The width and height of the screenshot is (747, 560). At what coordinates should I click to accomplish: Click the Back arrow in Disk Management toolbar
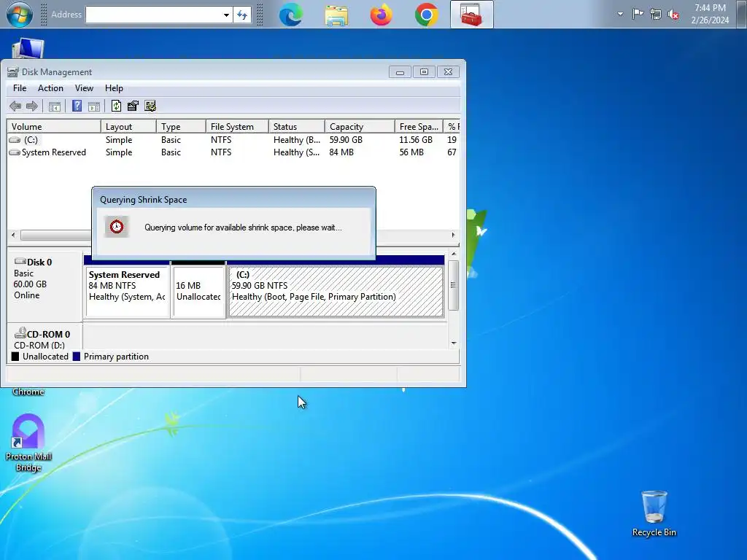click(15, 106)
